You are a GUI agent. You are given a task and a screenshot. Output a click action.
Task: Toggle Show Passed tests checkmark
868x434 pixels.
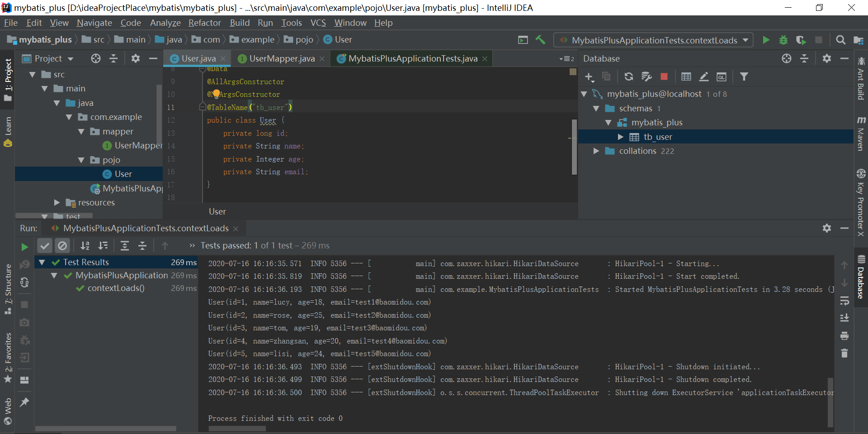[x=45, y=246]
